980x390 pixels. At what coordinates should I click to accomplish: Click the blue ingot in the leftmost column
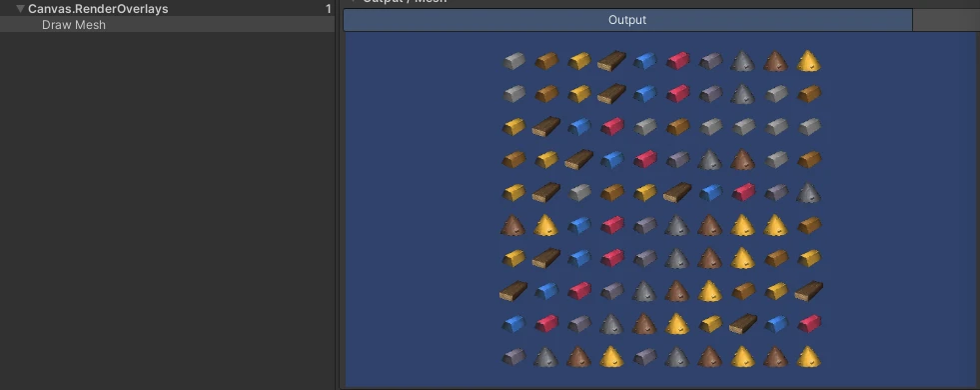[x=513, y=324]
